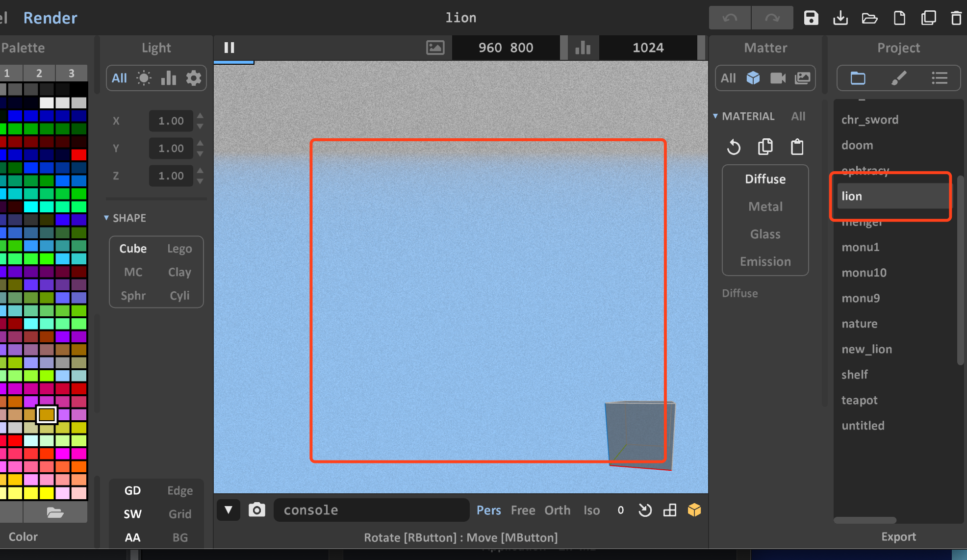This screenshot has height=560, width=967.
Task: Enable Edge rendering
Action: (x=179, y=490)
